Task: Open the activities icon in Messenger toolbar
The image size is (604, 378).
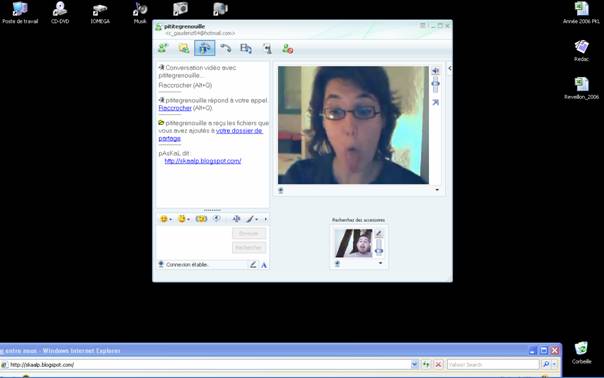Action: 246,49
